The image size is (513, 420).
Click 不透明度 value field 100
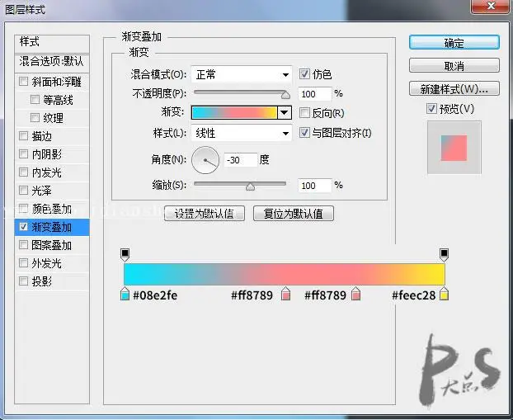(x=315, y=94)
